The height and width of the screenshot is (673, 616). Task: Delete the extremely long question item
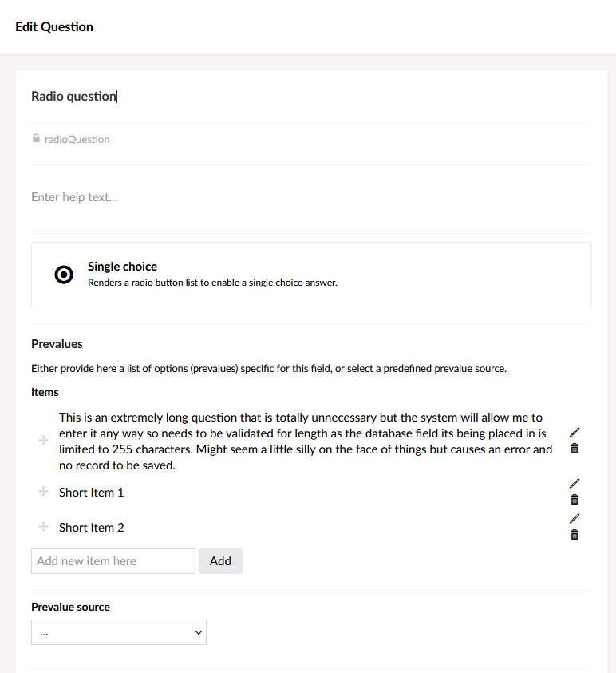575,449
